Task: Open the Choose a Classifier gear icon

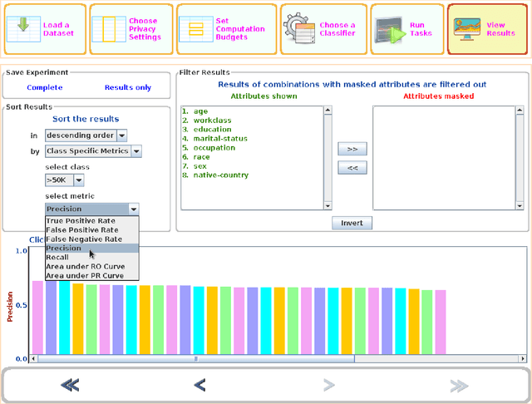Action: tap(298, 29)
